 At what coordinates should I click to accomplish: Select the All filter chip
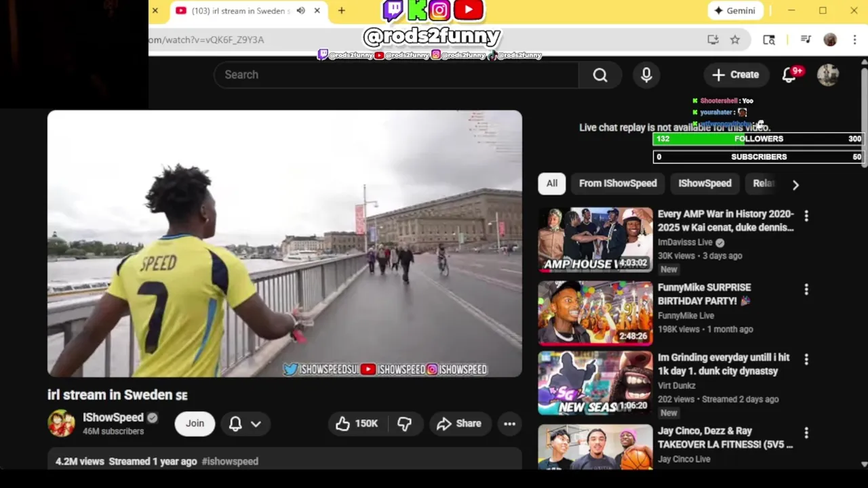tap(552, 184)
